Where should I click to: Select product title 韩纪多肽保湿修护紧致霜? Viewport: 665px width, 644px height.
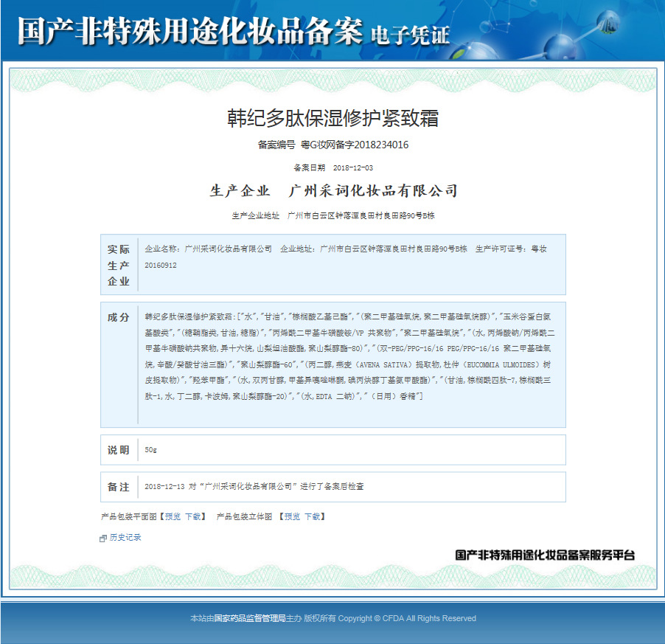click(x=333, y=118)
